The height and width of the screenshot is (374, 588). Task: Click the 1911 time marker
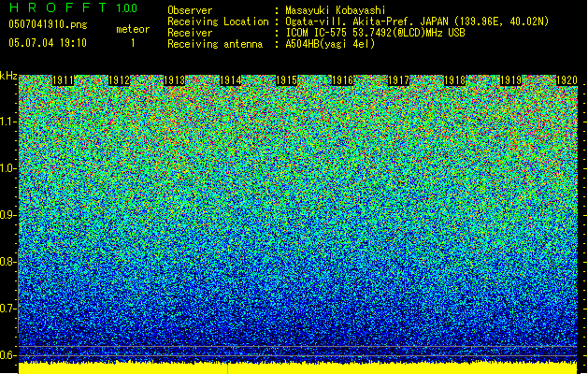[x=63, y=80]
